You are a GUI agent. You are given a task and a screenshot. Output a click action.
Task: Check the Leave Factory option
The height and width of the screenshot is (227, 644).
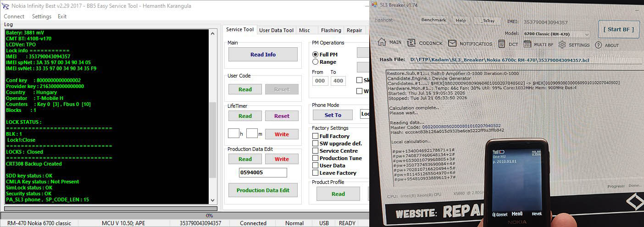coord(315,173)
